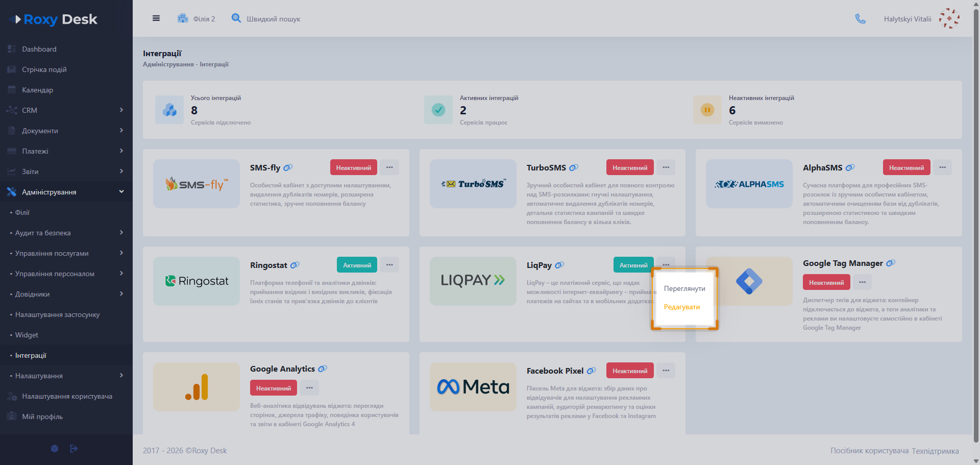Open AlphaSMS three-dots options menu
Viewport: 980px width, 465px height.
pos(943,167)
